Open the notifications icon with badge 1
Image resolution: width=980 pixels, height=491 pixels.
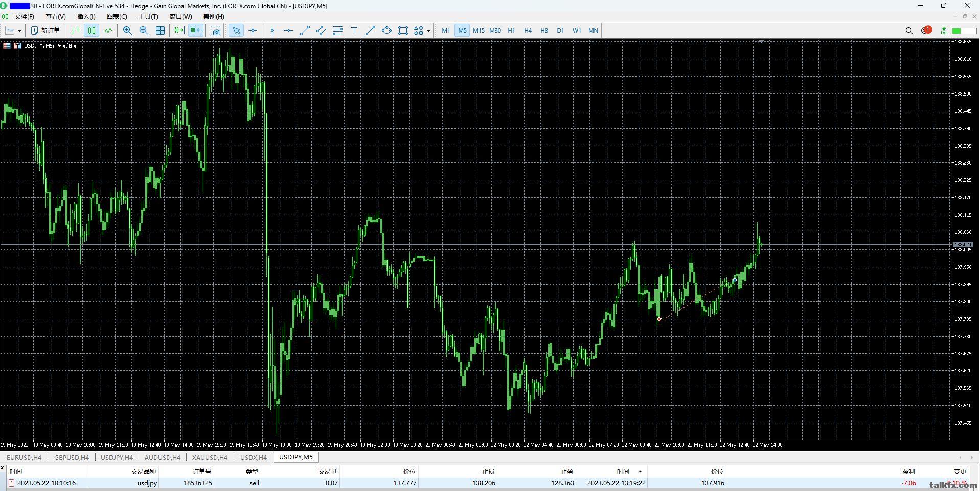[x=926, y=30]
